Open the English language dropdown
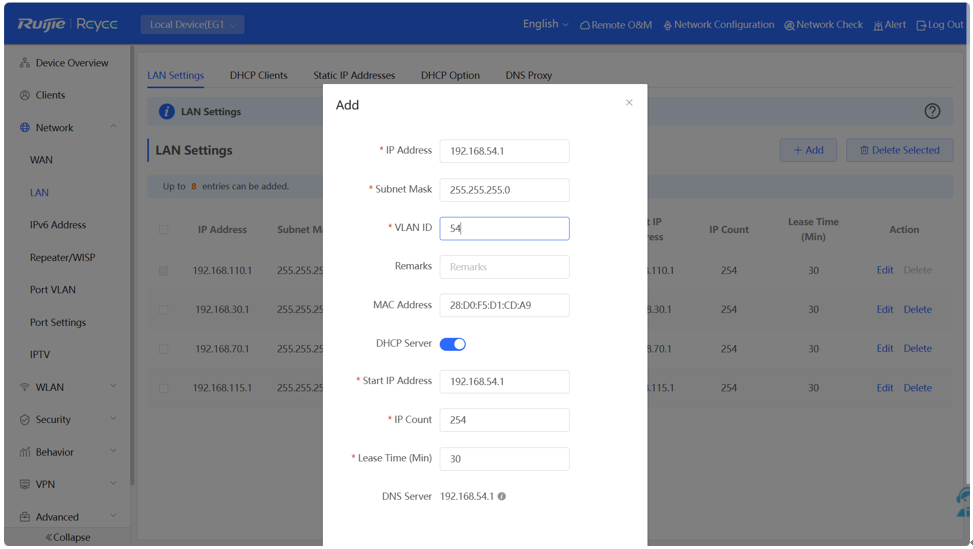The width and height of the screenshot is (973, 549). coord(545,25)
